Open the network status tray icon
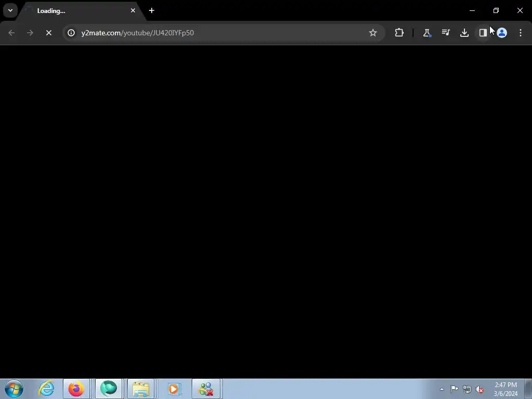The width and height of the screenshot is (532, 399). [467, 390]
